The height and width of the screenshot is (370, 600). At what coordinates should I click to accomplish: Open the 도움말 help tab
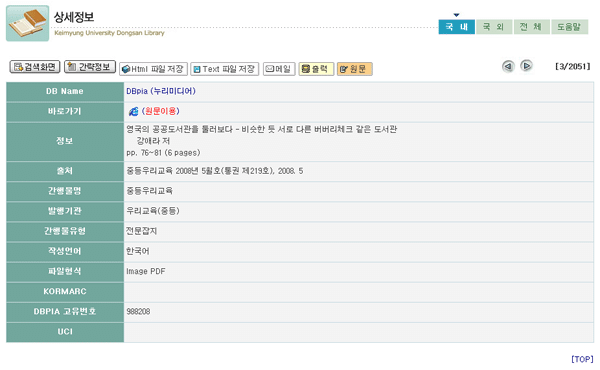(x=569, y=27)
